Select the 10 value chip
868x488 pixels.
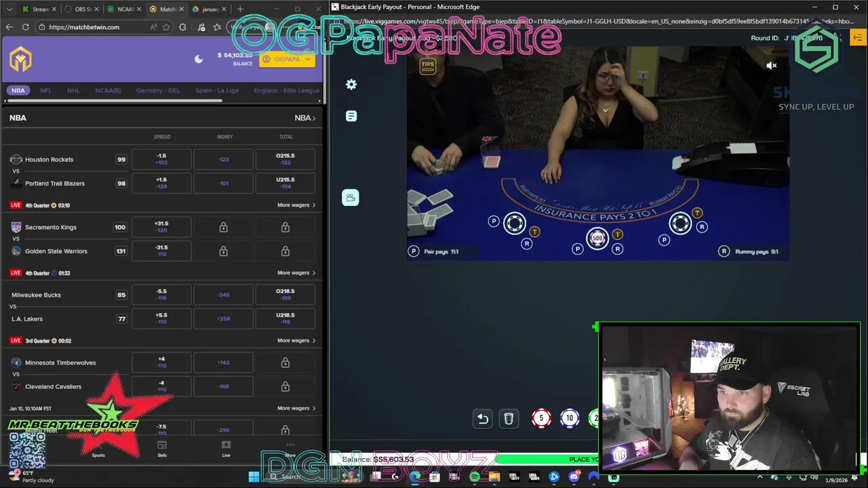[x=570, y=418]
